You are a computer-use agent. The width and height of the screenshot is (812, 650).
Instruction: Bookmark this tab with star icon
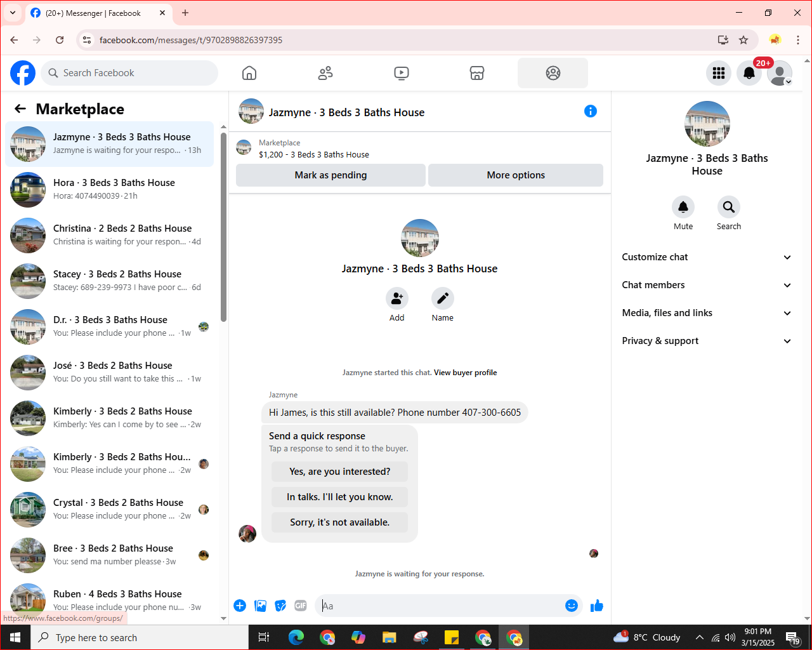coord(743,40)
